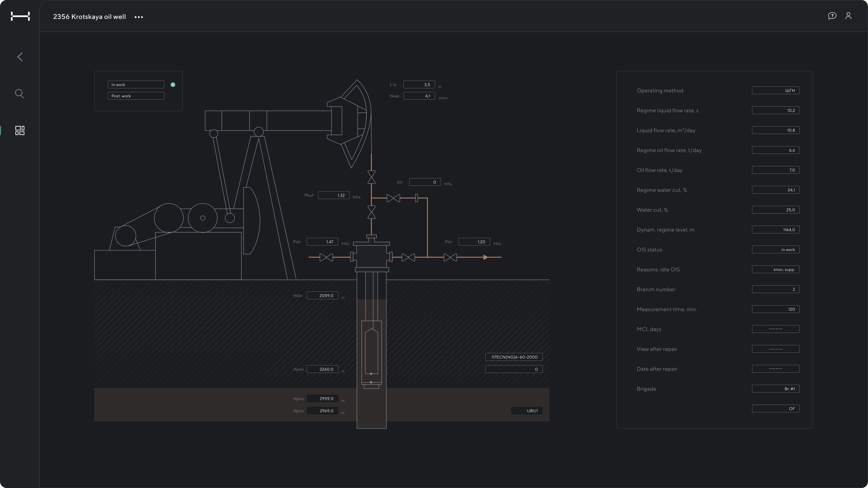Click the 117ECN(NG)6-60-2000 pump model box
This screenshot has width=868, height=488.
click(x=514, y=357)
